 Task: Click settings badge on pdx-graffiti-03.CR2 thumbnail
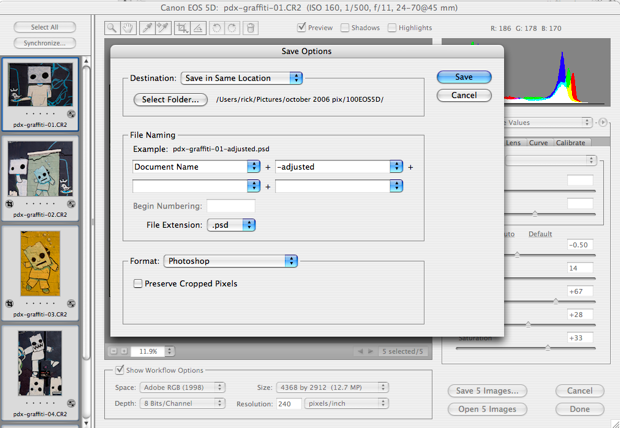(71, 303)
